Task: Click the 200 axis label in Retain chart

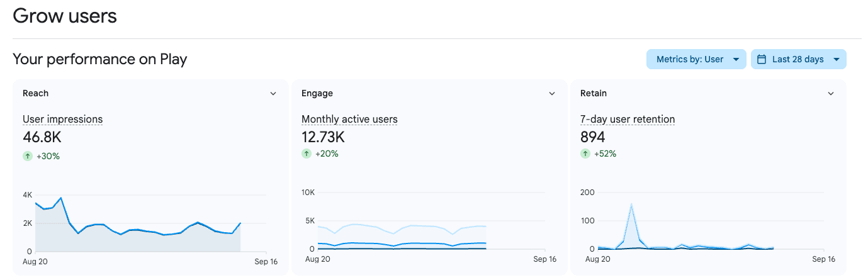Action: [587, 192]
